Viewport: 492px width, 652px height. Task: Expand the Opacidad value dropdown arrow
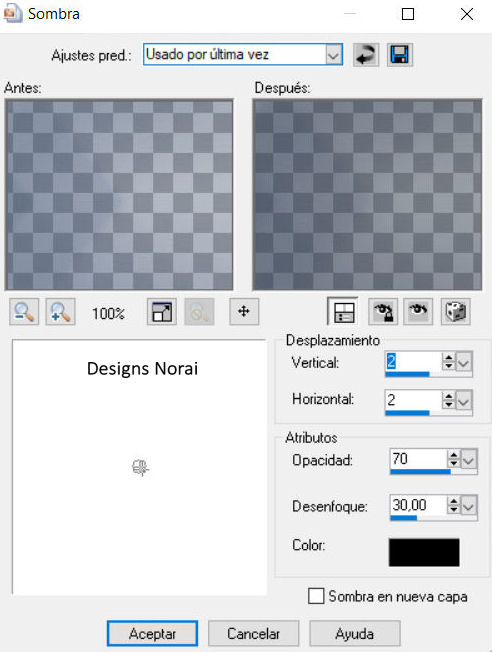pos(469,459)
